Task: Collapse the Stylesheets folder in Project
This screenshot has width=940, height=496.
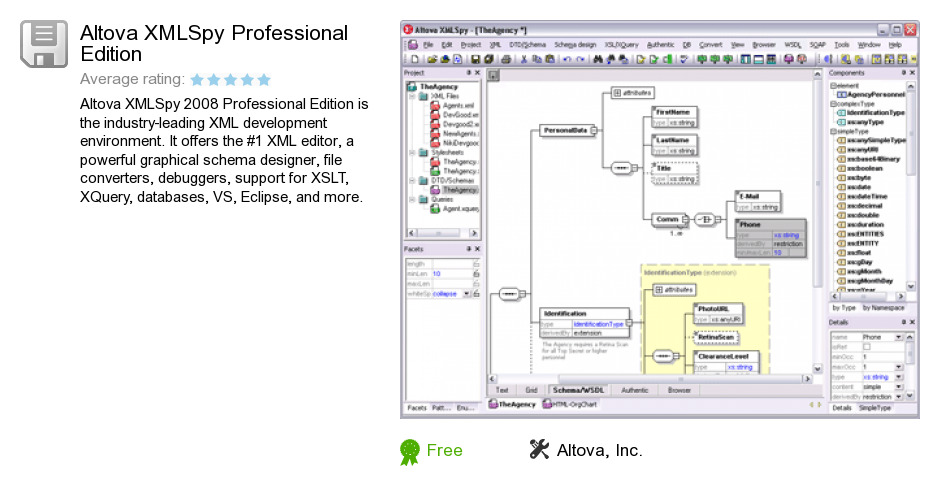Action: pyautogui.click(x=412, y=152)
